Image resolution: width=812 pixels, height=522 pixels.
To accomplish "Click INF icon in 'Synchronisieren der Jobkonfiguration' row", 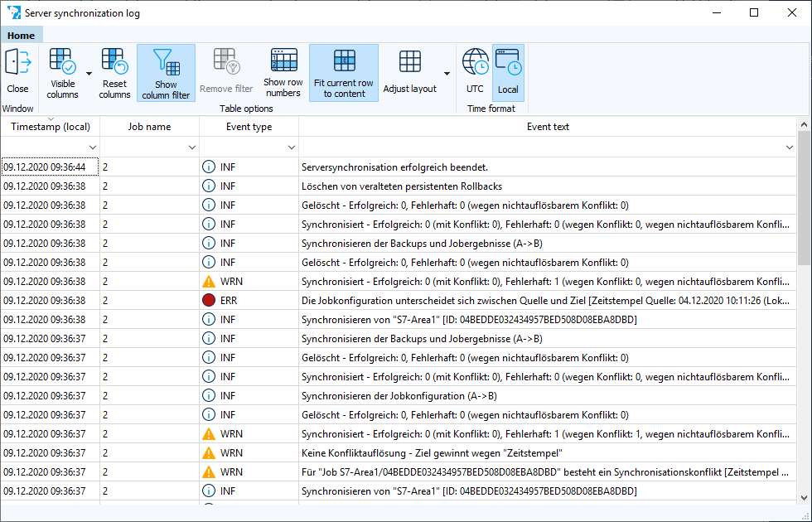I will (209, 396).
